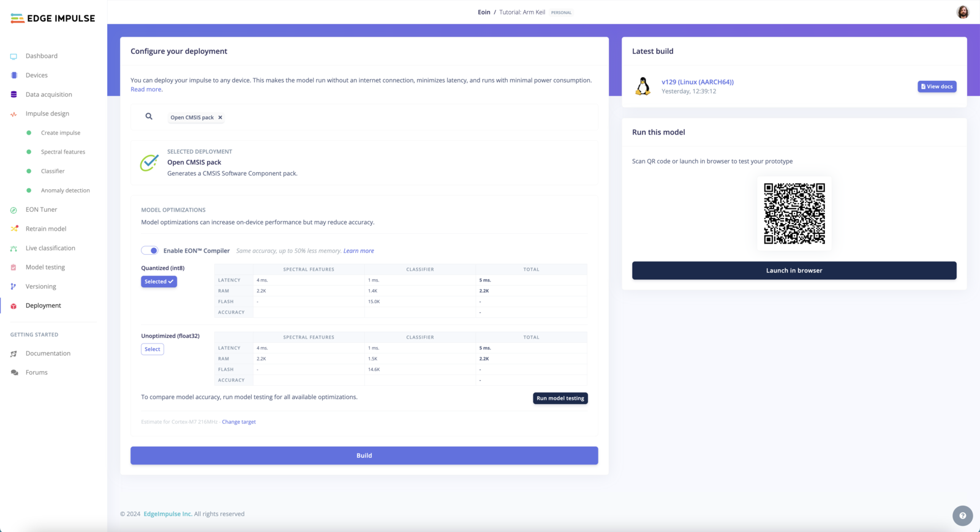This screenshot has height=532, width=980.
Task: Click the Retrain model icon
Action: 14,229
